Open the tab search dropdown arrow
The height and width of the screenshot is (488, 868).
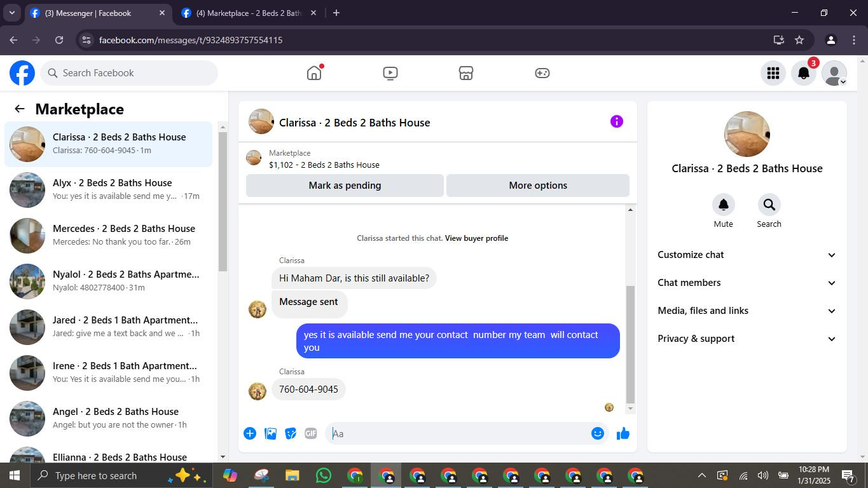point(11,13)
